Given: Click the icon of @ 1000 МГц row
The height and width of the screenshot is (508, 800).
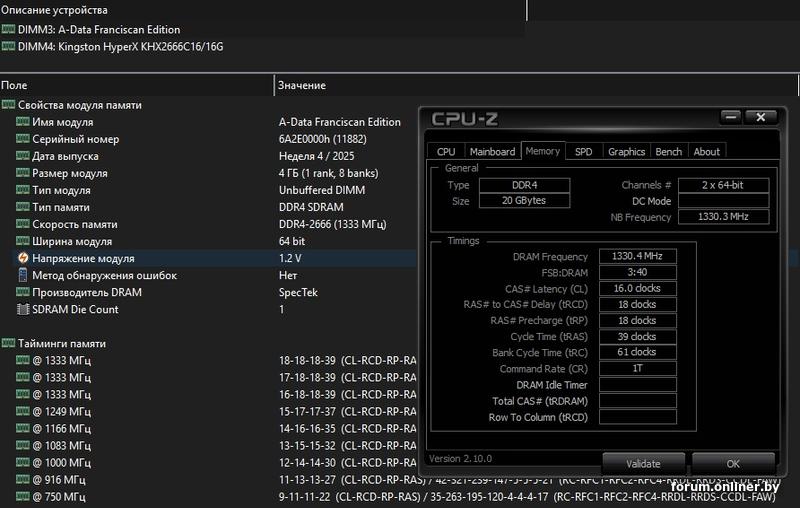Looking at the screenshot, I should (22, 462).
